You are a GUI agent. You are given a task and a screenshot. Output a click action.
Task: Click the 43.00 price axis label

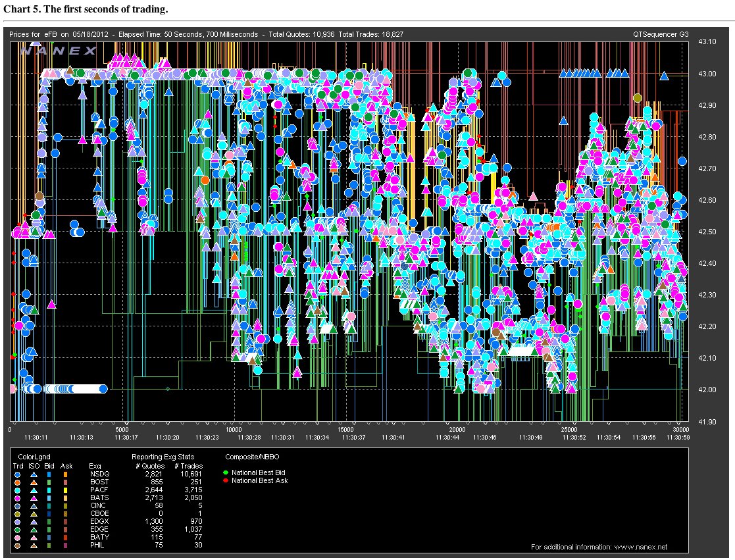pyautogui.click(x=707, y=74)
